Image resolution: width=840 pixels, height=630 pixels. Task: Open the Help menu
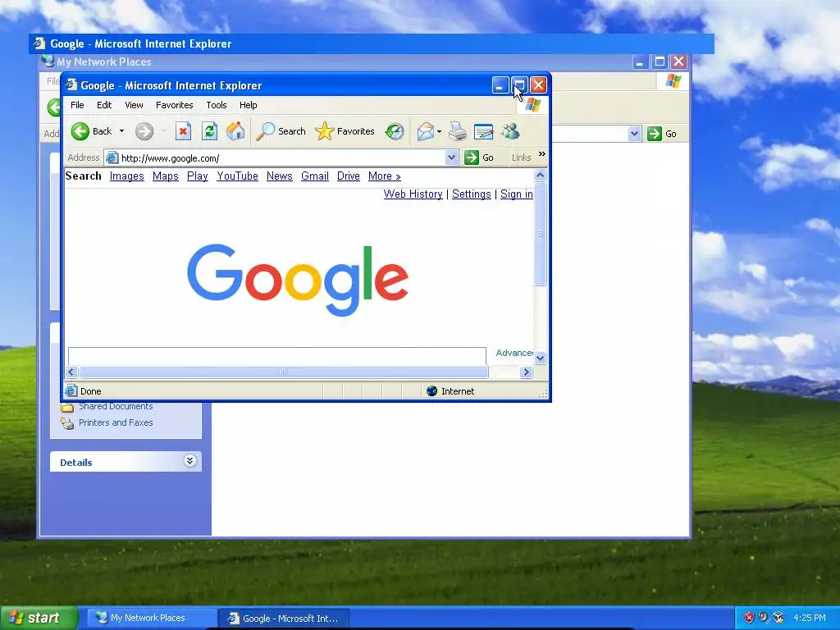(248, 105)
